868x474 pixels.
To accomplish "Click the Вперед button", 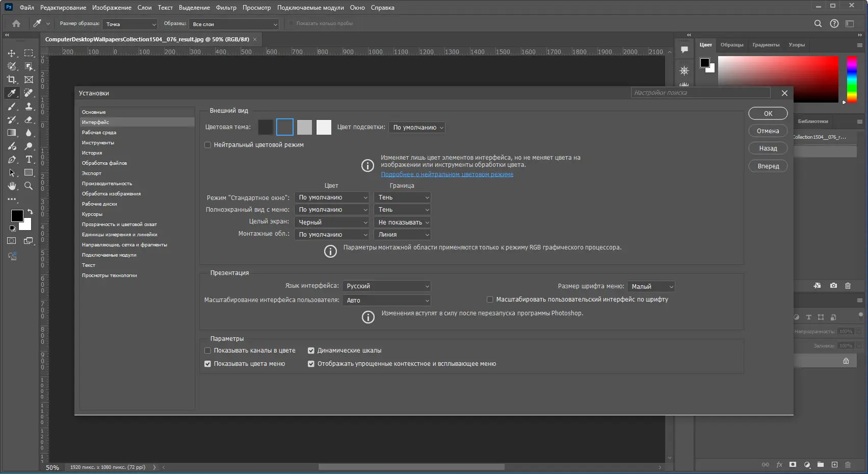I will (768, 166).
